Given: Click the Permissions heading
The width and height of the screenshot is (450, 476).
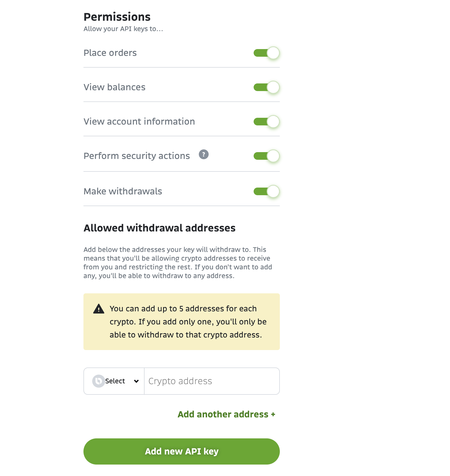Looking at the screenshot, I should [x=117, y=17].
